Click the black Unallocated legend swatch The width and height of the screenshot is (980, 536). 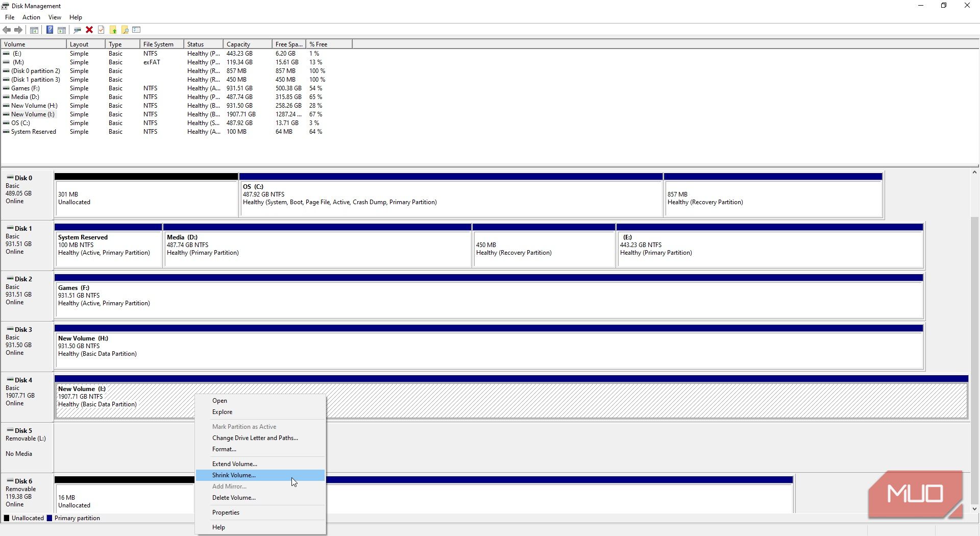[x=7, y=518]
